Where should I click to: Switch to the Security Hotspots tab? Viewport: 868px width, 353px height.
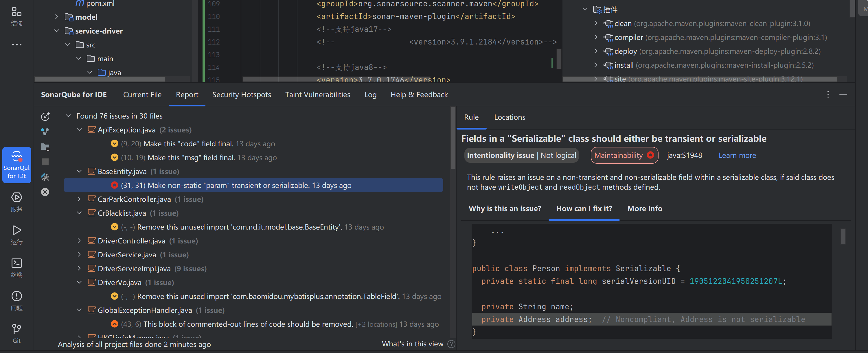point(242,95)
